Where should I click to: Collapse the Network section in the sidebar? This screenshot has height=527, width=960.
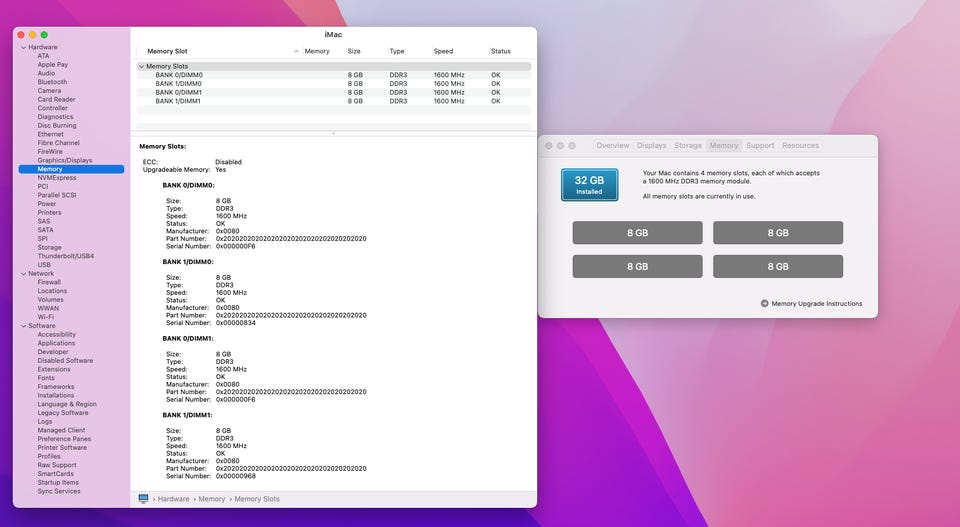pos(24,274)
